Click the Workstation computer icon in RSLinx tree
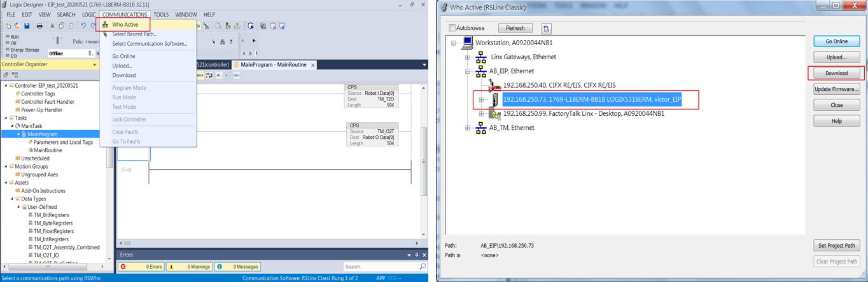The height and width of the screenshot is (282, 868). pyautogui.click(x=468, y=43)
